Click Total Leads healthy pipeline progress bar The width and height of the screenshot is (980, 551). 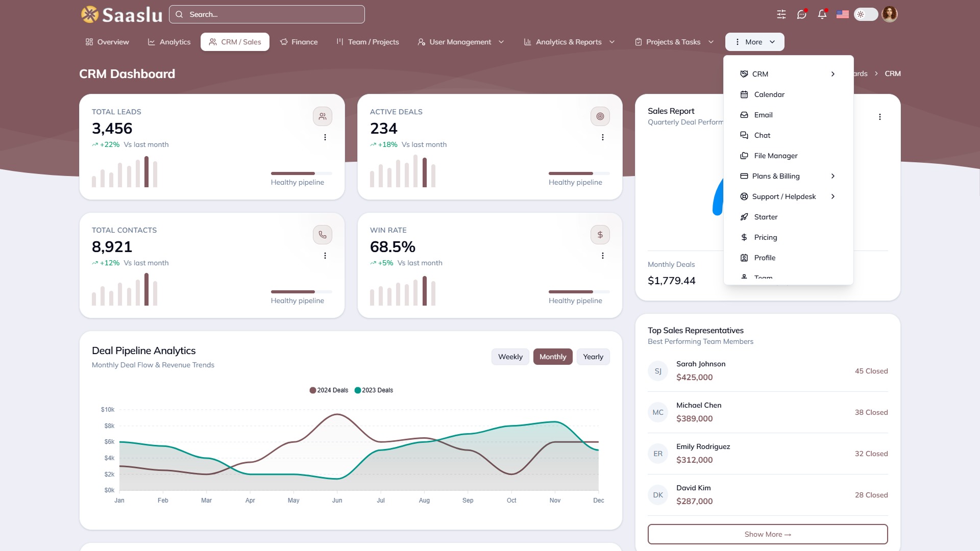tap(302, 173)
